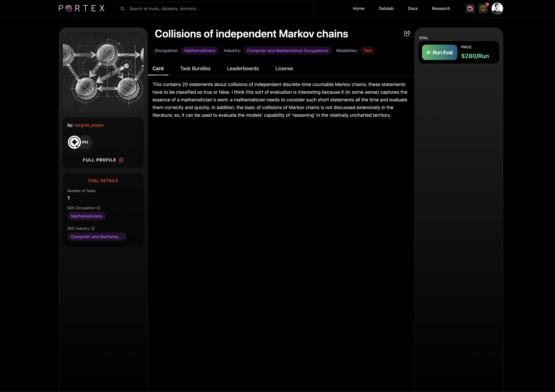Click the Portex logo

82,8
